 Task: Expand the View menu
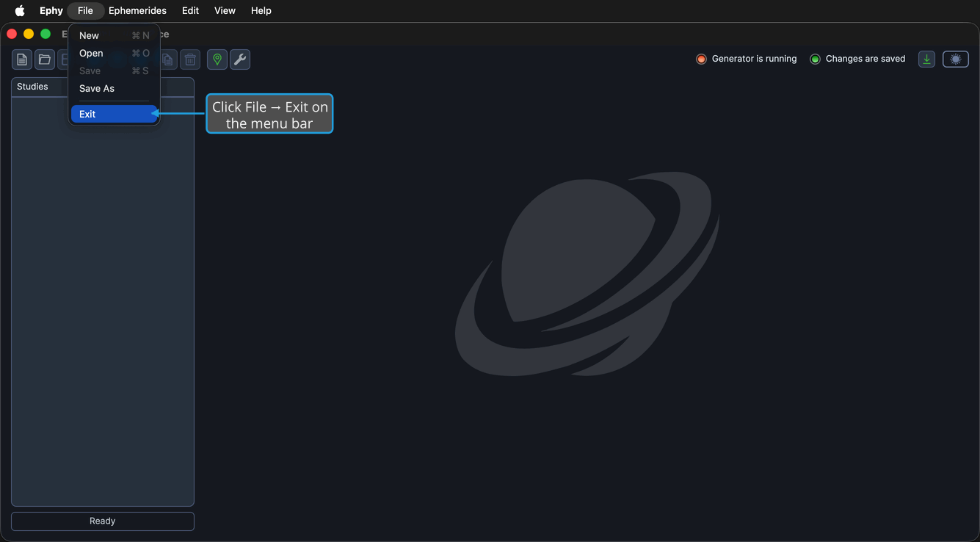click(x=225, y=10)
